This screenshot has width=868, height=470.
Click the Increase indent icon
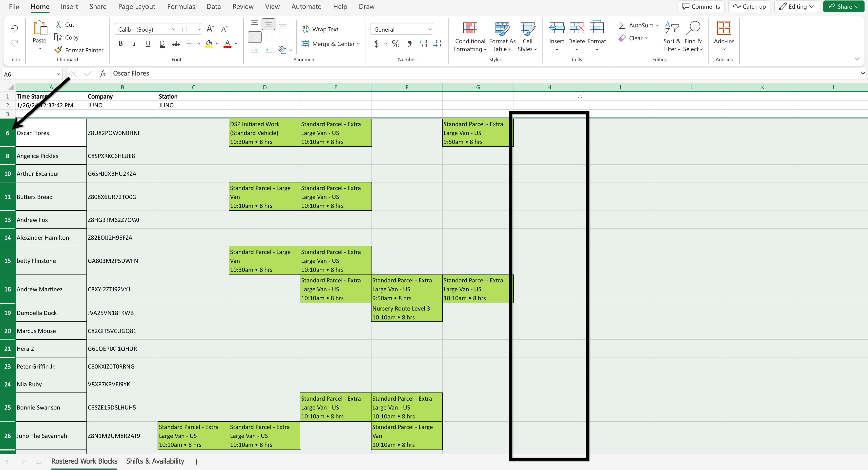pos(268,50)
